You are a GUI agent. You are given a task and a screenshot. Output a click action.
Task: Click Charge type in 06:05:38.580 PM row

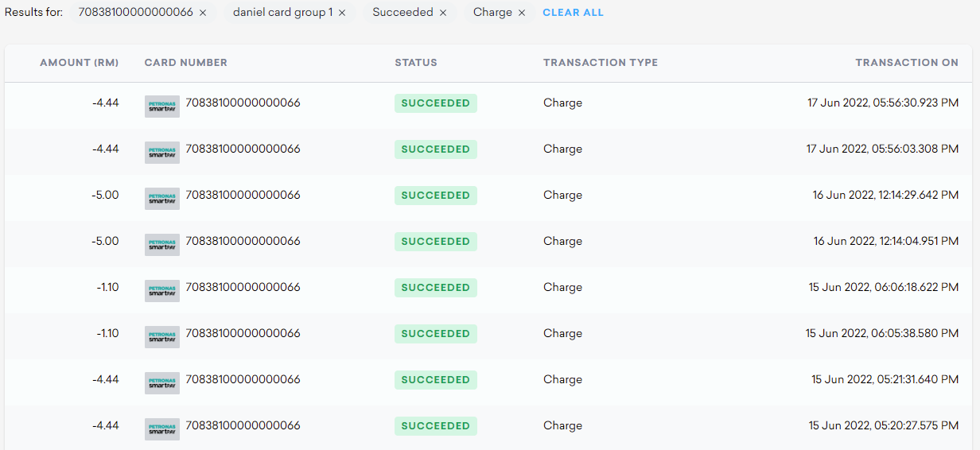(562, 334)
